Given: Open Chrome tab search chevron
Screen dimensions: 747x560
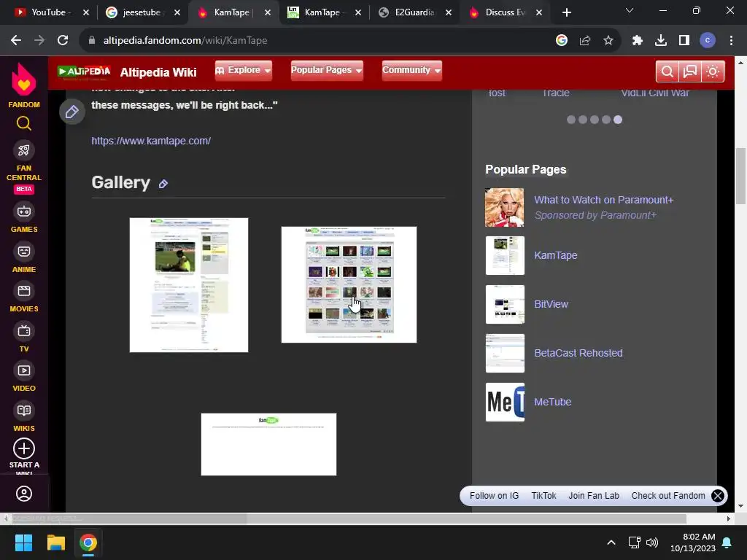Looking at the screenshot, I should click(630, 10).
